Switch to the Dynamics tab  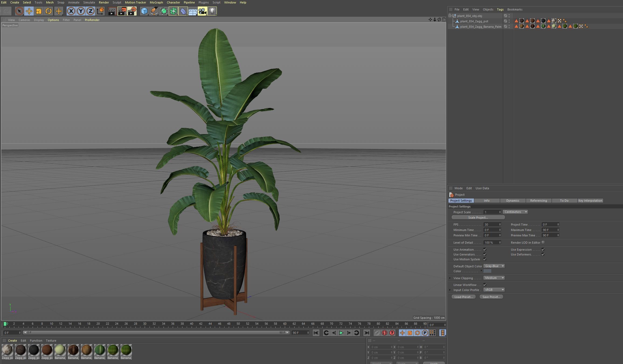[x=513, y=201]
